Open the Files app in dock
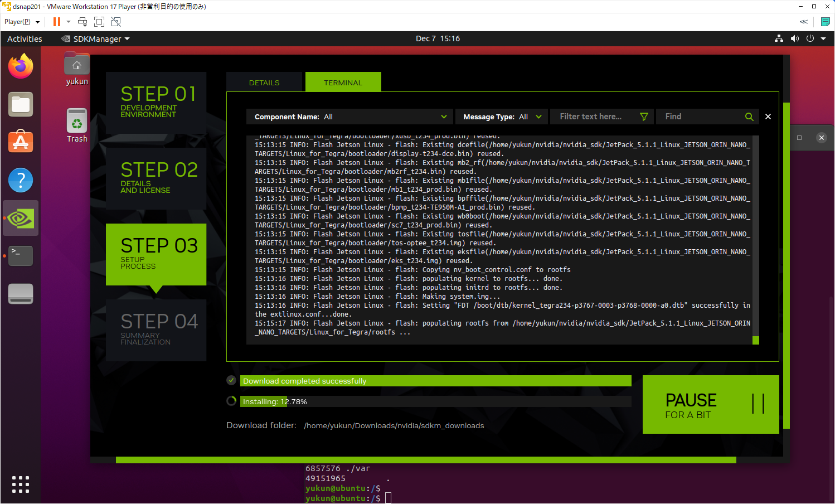The image size is (835, 504). click(x=21, y=104)
